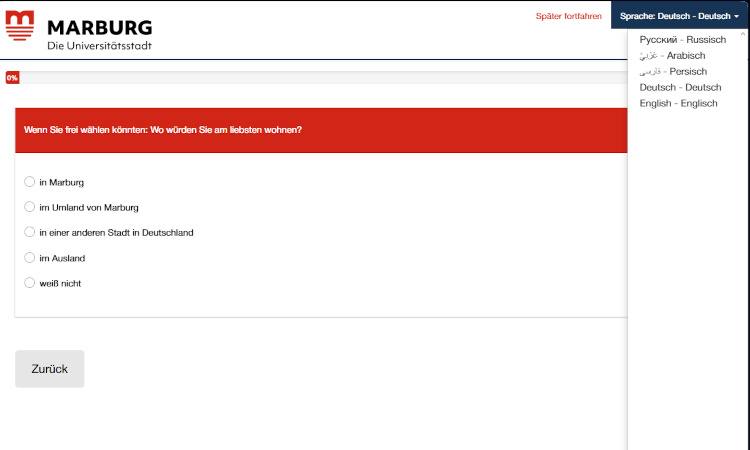Click the red 0% progress indicator
750x450 pixels.
pos(12,78)
